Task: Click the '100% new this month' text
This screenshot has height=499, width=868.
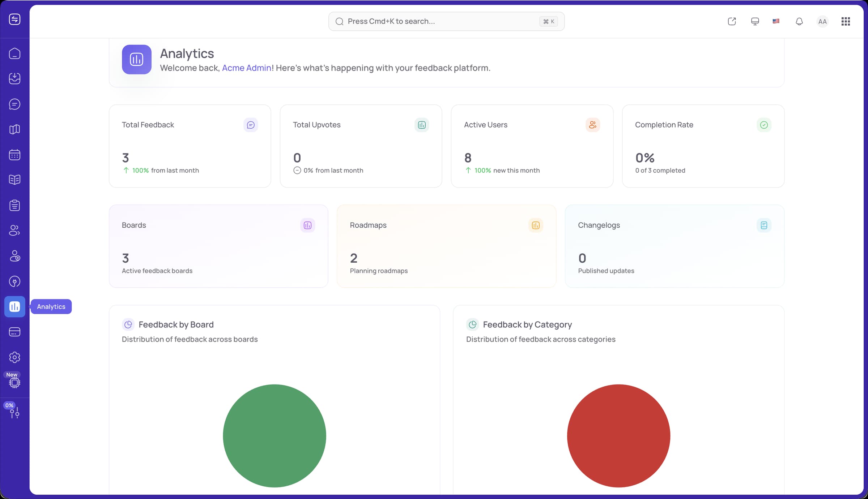Action: click(507, 170)
